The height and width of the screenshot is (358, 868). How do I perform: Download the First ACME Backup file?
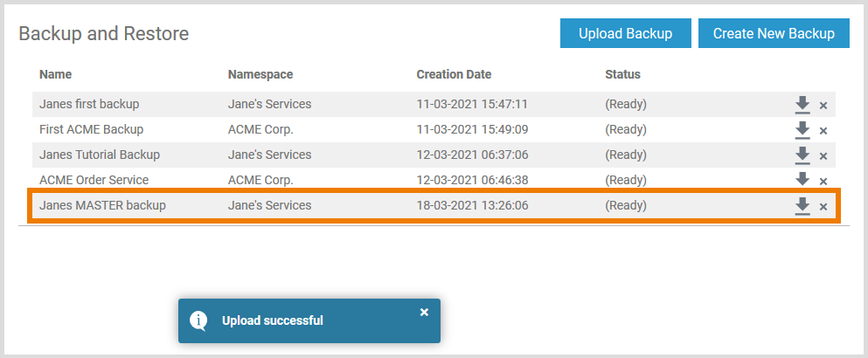802,130
